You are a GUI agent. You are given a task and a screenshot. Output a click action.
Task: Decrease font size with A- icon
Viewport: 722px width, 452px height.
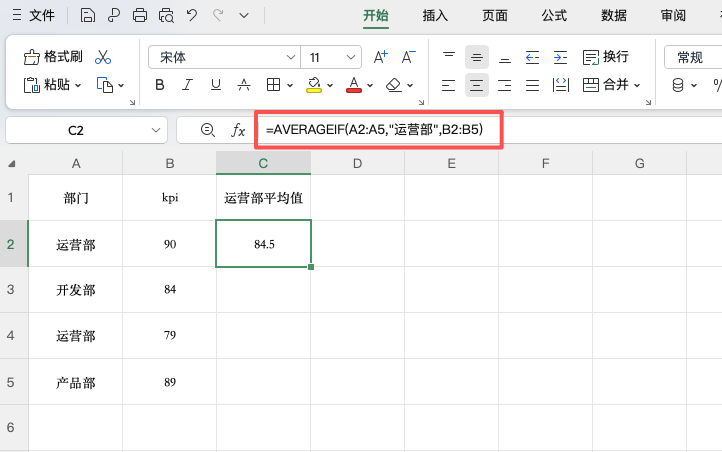[408, 57]
